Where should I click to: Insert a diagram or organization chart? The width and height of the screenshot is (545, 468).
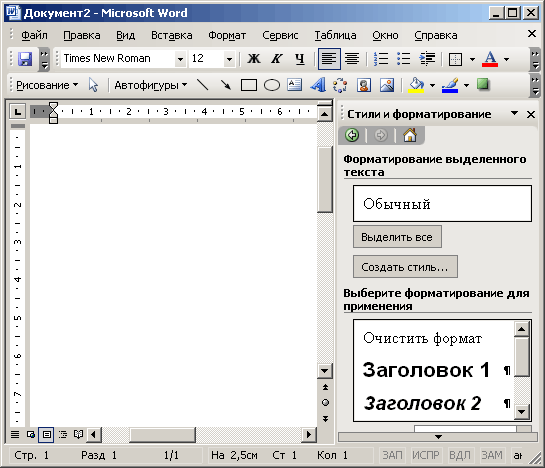340,85
